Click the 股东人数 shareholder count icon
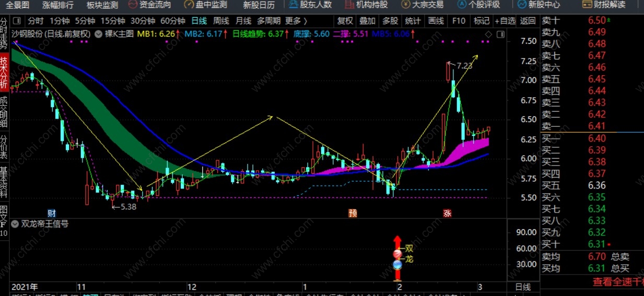This screenshot has height=296, width=644. [x=294, y=5]
